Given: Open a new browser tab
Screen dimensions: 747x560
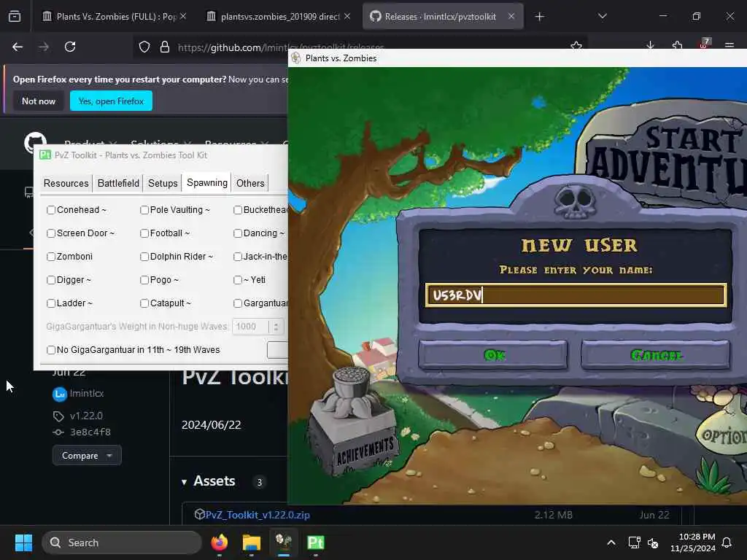Looking at the screenshot, I should tap(539, 17).
